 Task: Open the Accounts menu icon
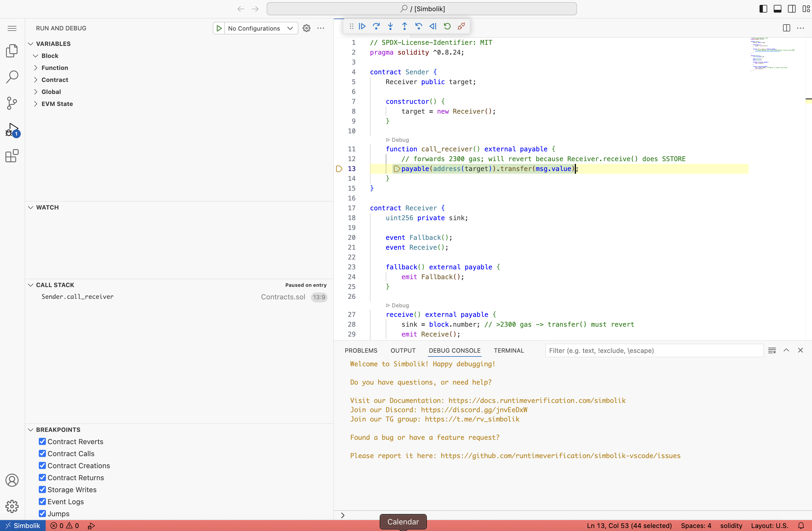point(12,480)
